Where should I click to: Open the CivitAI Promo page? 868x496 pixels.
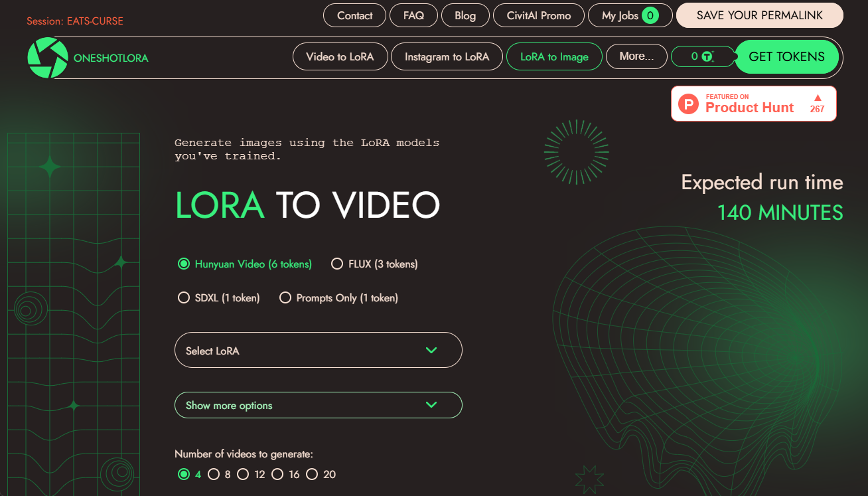coord(539,15)
